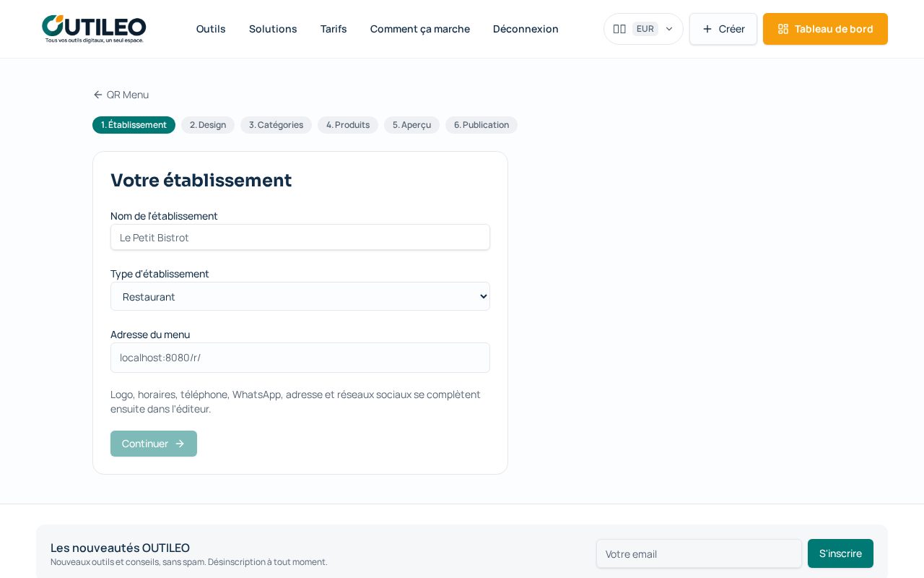924x578 pixels.
Task: Focus the Nom de l'établissement field
Action: (x=300, y=237)
